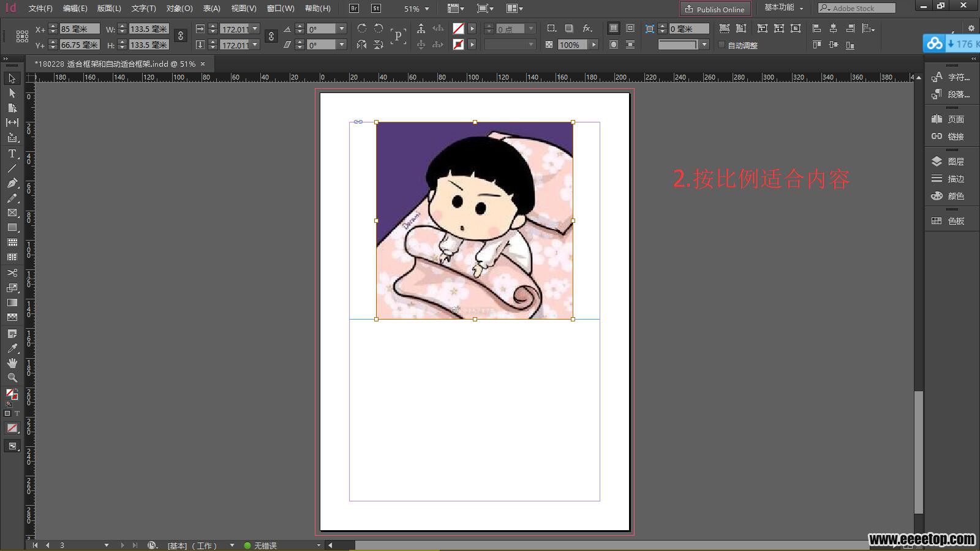This screenshot has height=551, width=980.
Task: Pick the Pencil tool
Action: [12, 198]
